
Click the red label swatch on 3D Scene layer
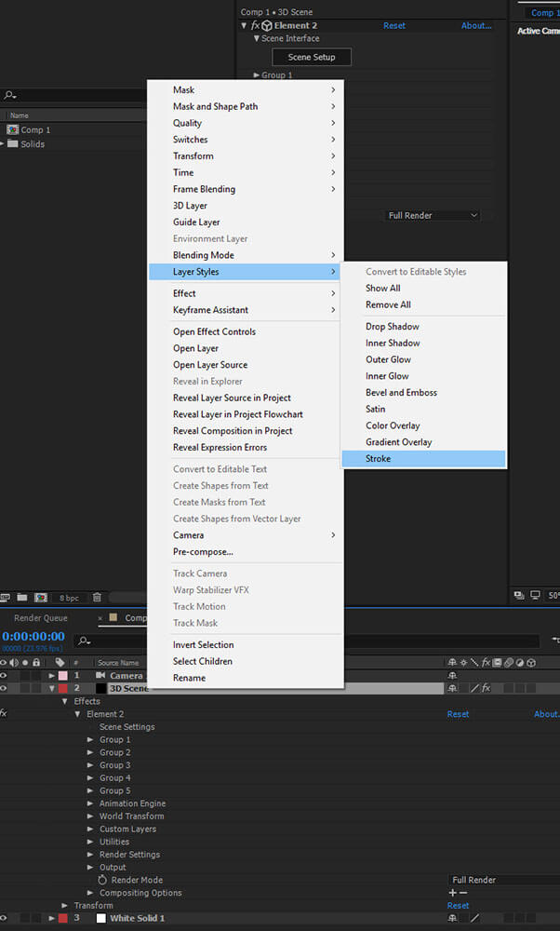point(62,688)
